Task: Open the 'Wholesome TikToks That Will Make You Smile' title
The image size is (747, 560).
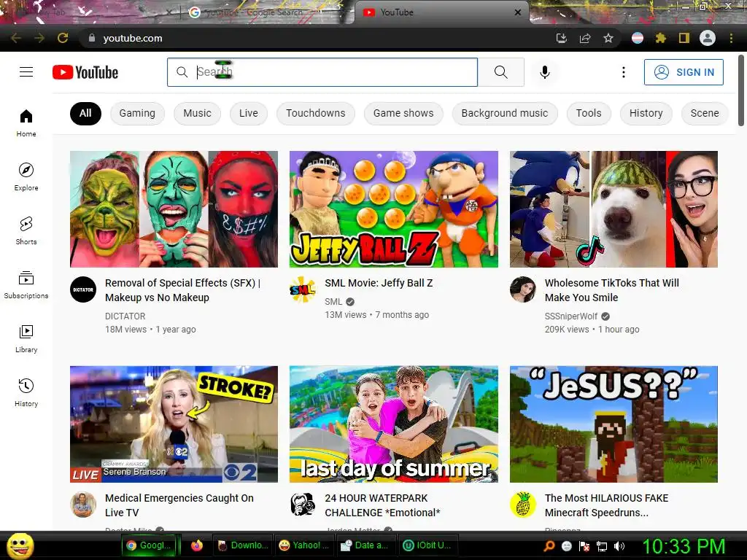Action: click(612, 290)
